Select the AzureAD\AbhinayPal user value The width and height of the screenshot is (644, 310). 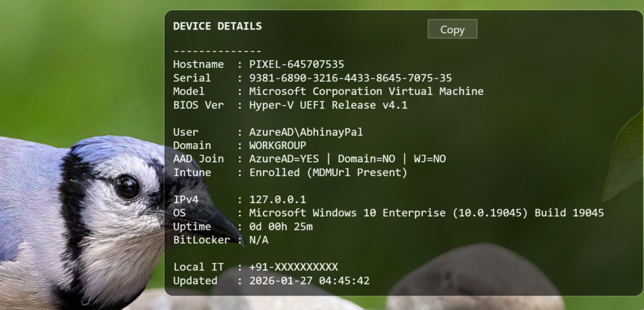306,132
